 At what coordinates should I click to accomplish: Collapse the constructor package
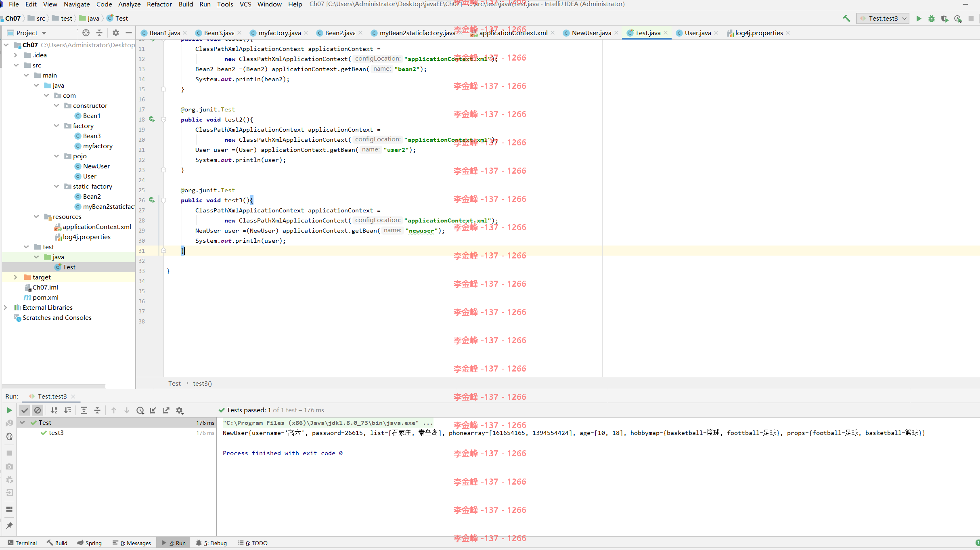[57, 105]
